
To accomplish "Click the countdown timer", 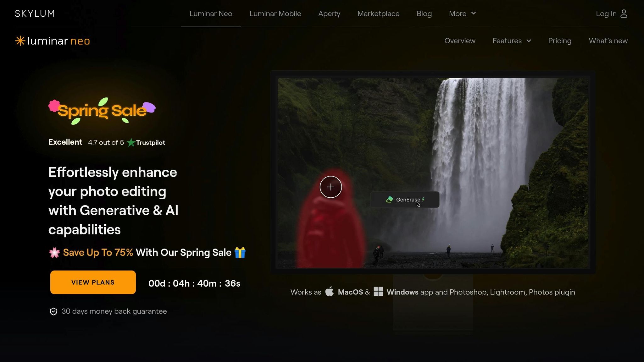I will [194, 283].
